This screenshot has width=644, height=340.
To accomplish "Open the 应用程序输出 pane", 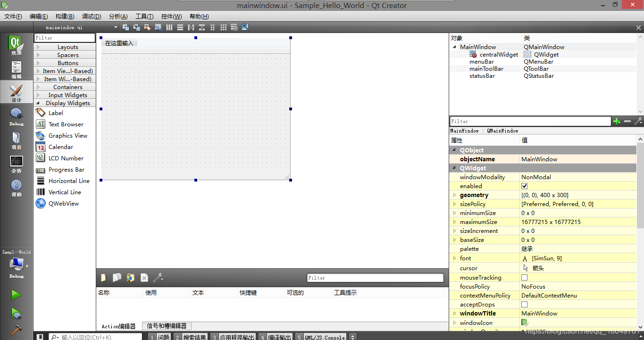I will click(x=233, y=337).
